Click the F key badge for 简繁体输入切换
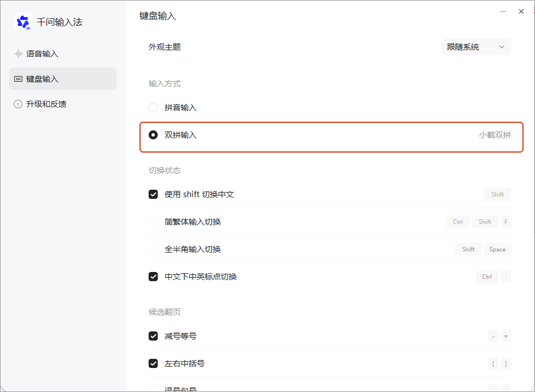The height and width of the screenshot is (392, 535). pyautogui.click(x=506, y=222)
